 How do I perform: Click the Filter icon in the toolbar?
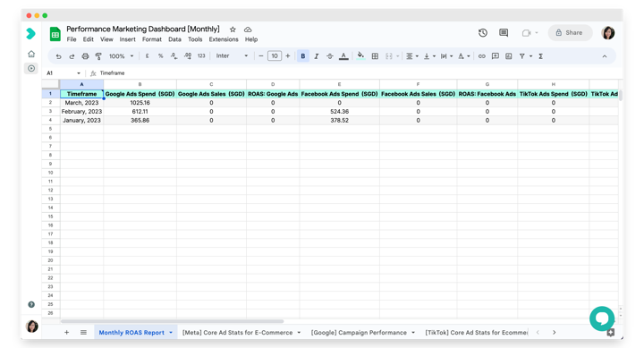click(x=522, y=56)
